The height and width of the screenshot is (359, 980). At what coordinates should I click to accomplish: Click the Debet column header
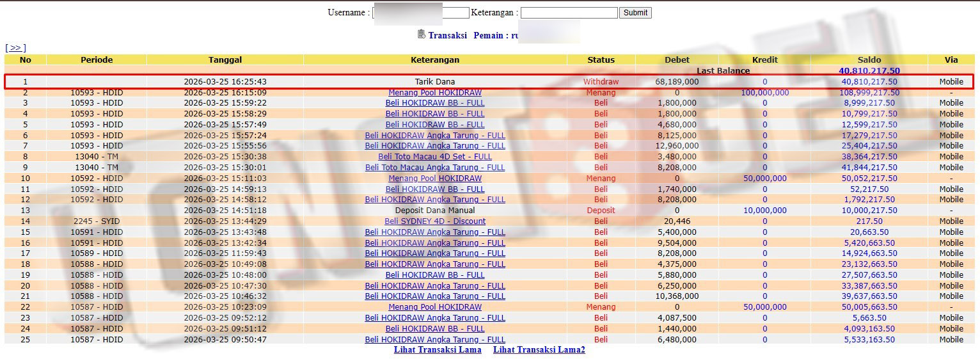click(x=677, y=60)
